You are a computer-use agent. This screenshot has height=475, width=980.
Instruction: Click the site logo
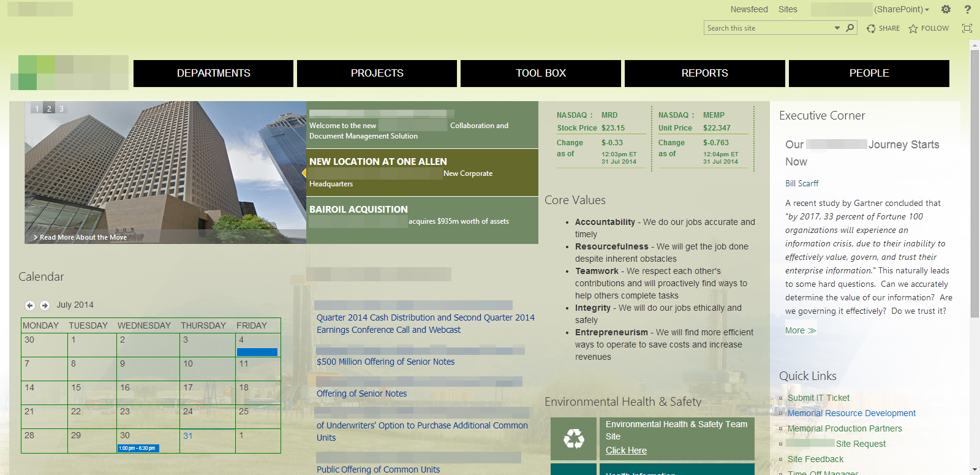point(69,73)
